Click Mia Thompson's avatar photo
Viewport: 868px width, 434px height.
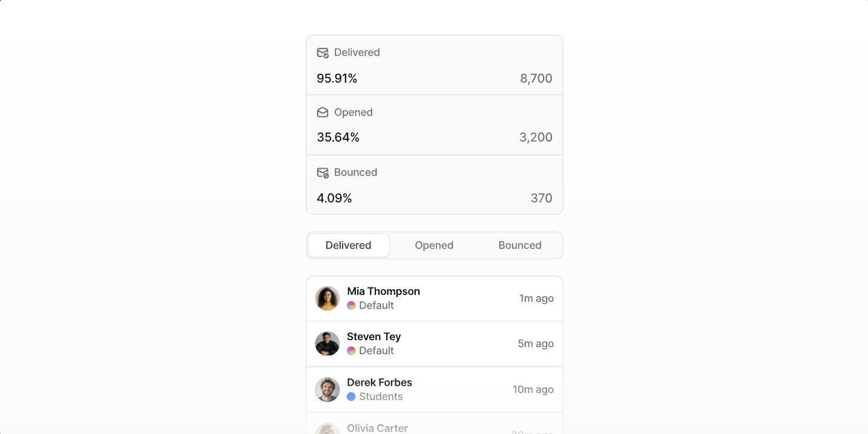(x=327, y=298)
